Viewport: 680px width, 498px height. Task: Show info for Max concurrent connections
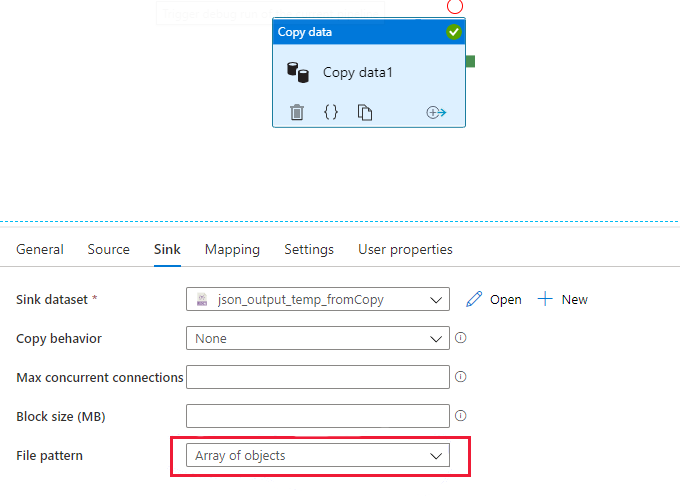pos(461,377)
